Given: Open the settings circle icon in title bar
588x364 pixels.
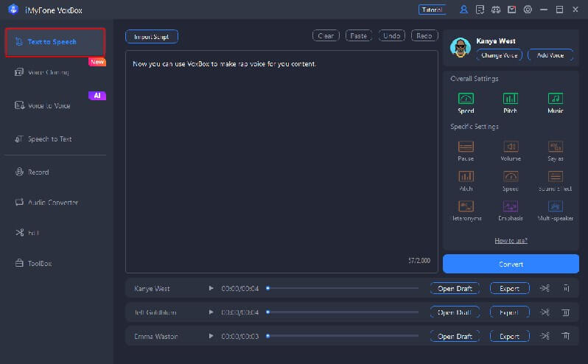Looking at the screenshot, I should pos(528,10).
